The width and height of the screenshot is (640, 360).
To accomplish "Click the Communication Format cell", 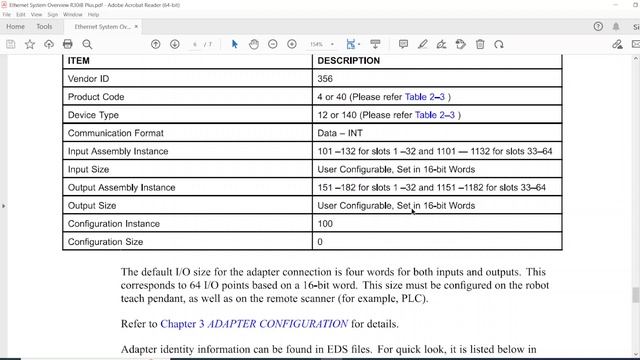I will point(188,133).
